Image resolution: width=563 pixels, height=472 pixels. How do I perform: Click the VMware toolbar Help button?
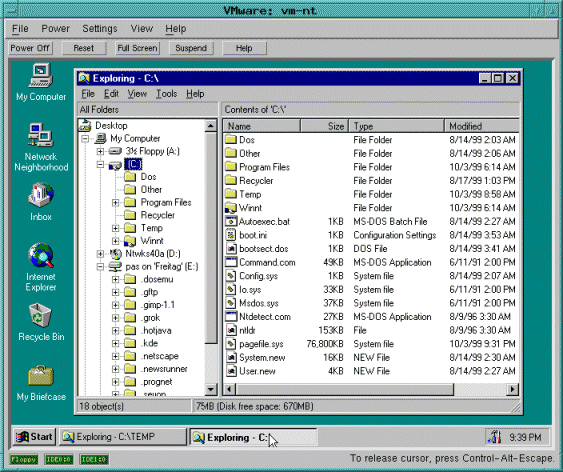tap(244, 48)
